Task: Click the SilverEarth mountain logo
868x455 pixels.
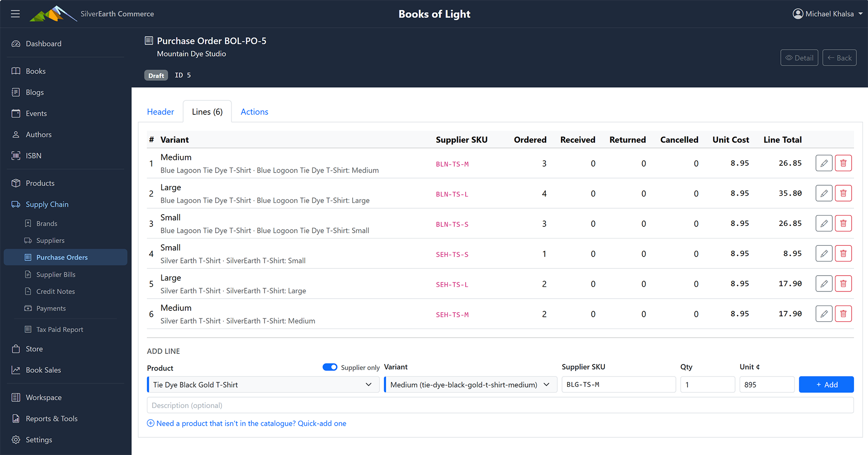Action: point(53,14)
